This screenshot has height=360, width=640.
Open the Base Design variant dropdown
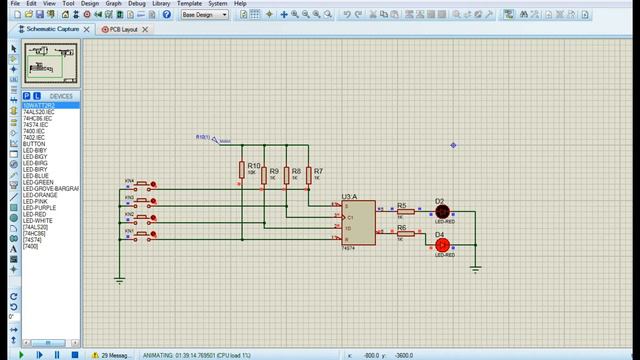pos(205,15)
